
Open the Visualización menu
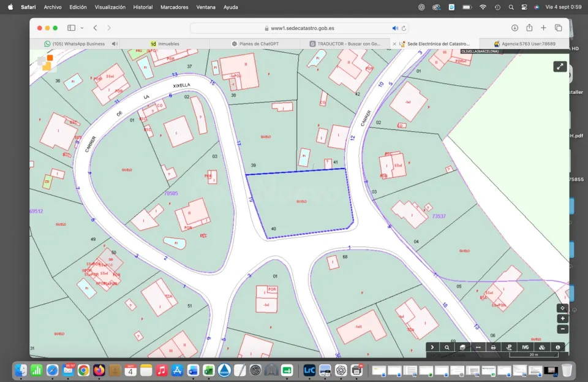(x=110, y=7)
